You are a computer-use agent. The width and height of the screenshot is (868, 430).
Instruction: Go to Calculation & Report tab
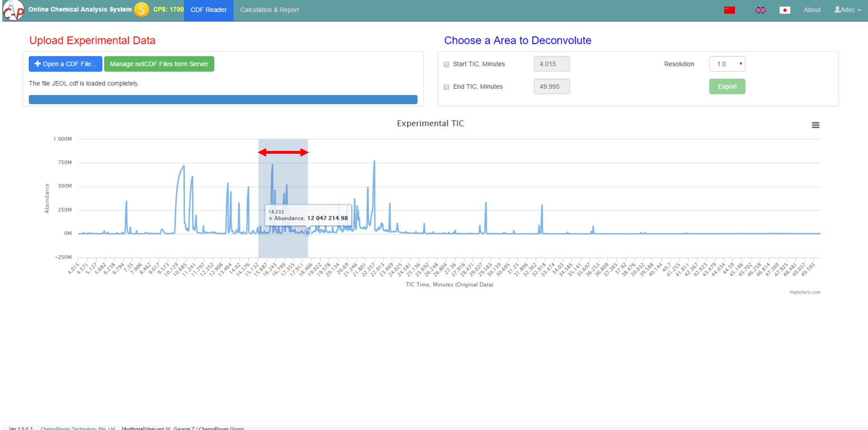click(x=269, y=10)
